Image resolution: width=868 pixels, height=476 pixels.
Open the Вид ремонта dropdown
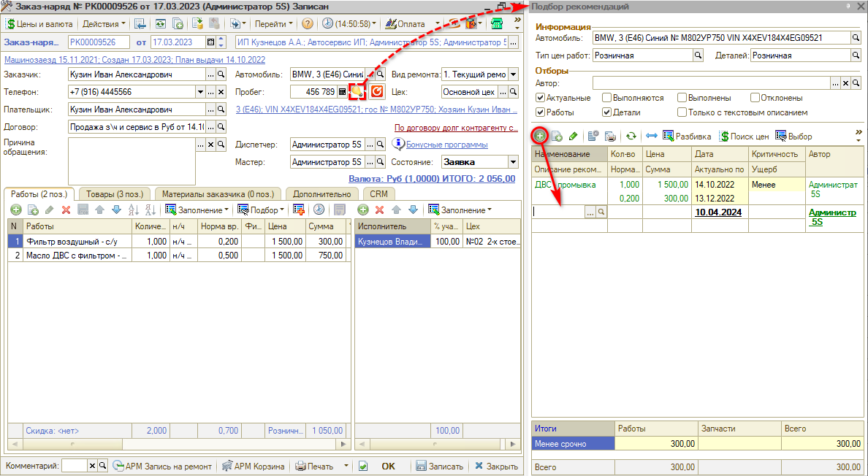[512, 74]
